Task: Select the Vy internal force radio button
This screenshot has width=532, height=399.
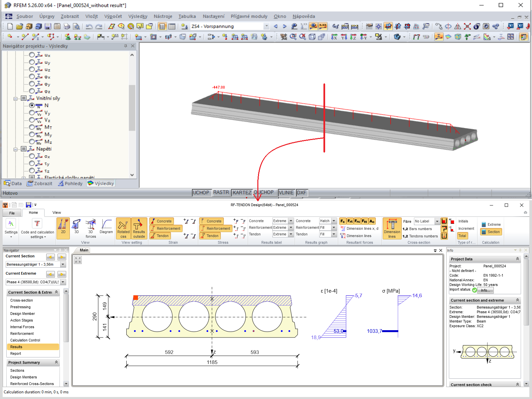Action: [32, 112]
